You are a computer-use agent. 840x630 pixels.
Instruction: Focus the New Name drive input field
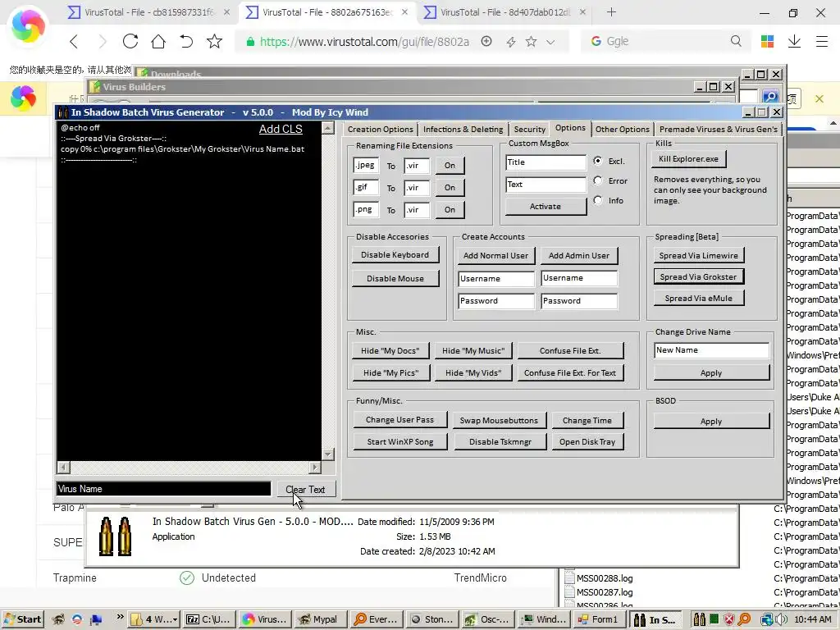pos(711,349)
